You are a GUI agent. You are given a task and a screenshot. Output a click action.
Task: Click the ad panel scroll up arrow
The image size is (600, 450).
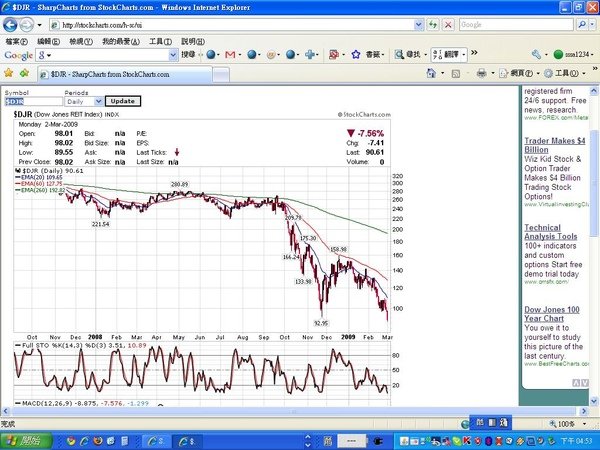pos(576,383)
